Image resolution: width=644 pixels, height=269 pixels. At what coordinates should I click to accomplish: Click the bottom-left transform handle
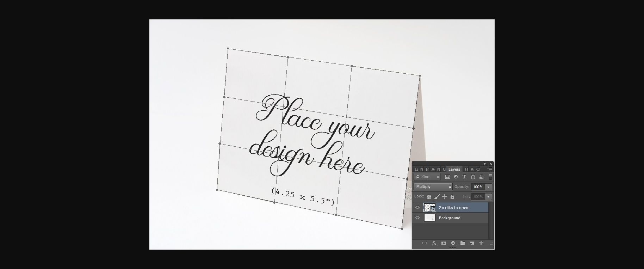click(217, 190)
